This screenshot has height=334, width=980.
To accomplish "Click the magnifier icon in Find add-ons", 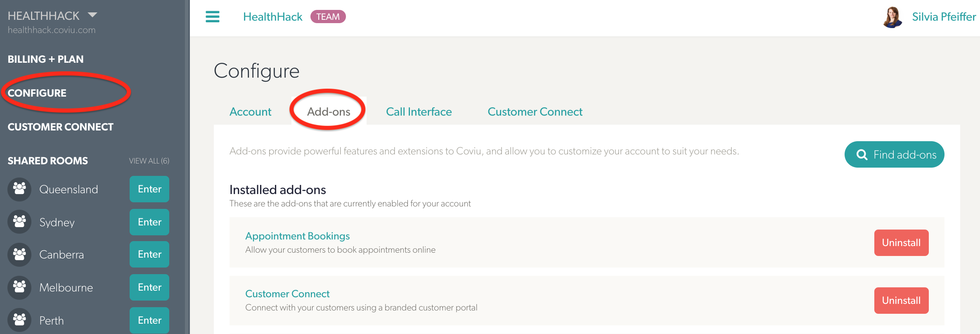I will (x=862, y=155).
